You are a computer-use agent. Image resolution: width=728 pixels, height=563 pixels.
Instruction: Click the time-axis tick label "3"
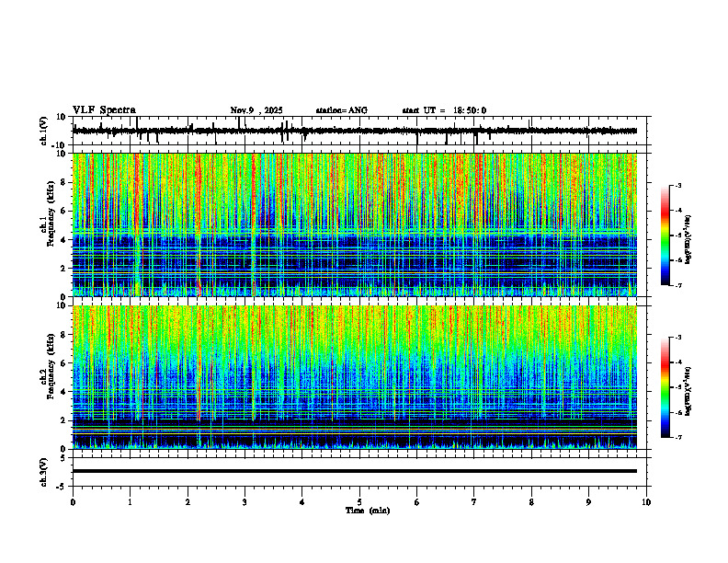point(245,502)
